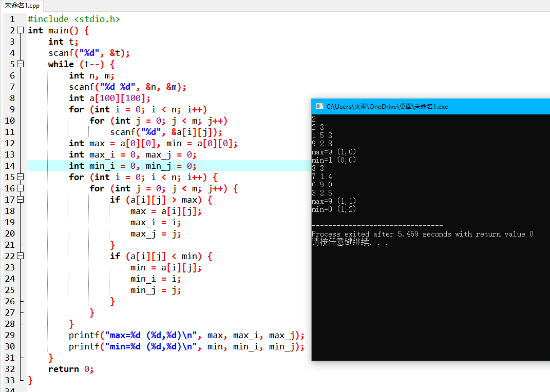Image resolution: width=550 pixels, height=392 pixels.
Task: Click the 'int n, m;' declaration
Action: pyautogui.click(x=91, y=75)
